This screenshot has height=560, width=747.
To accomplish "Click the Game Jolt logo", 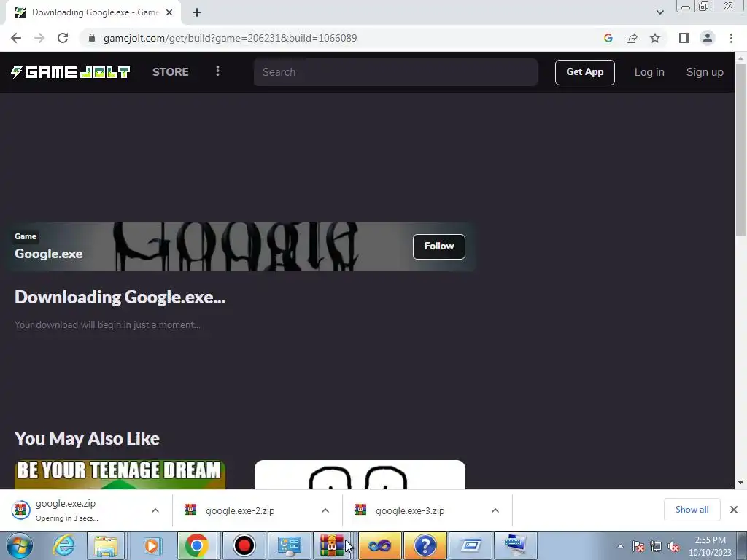I will (x=71, y=72).
